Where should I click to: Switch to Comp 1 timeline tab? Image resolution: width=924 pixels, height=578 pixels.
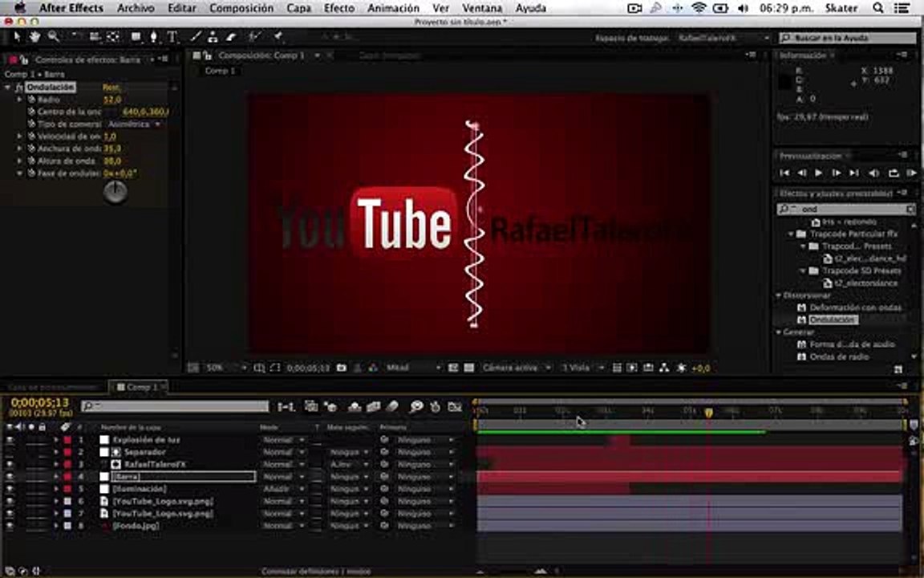pyautogui.click(x=139, y=387)
